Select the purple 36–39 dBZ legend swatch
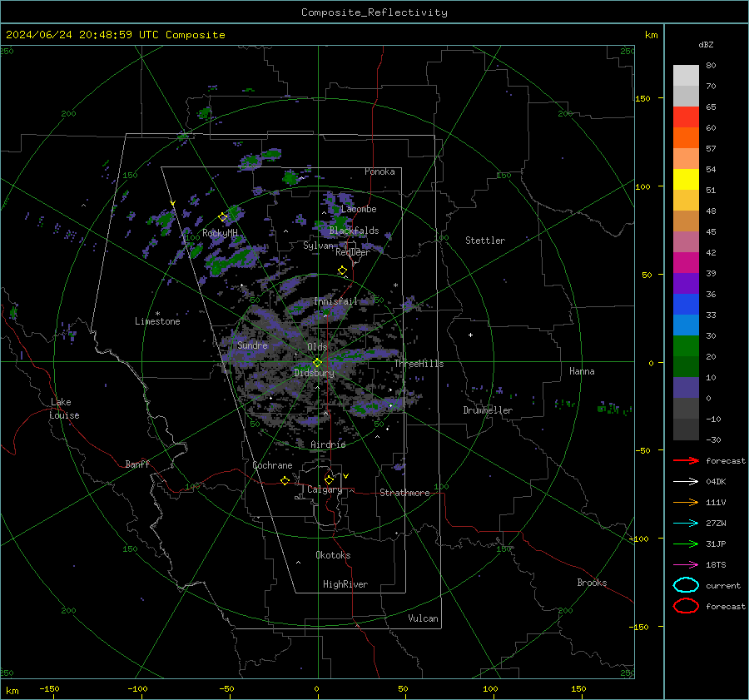This screenshot has height=700, width=749. pyautogui.click(x=686, y=284)
